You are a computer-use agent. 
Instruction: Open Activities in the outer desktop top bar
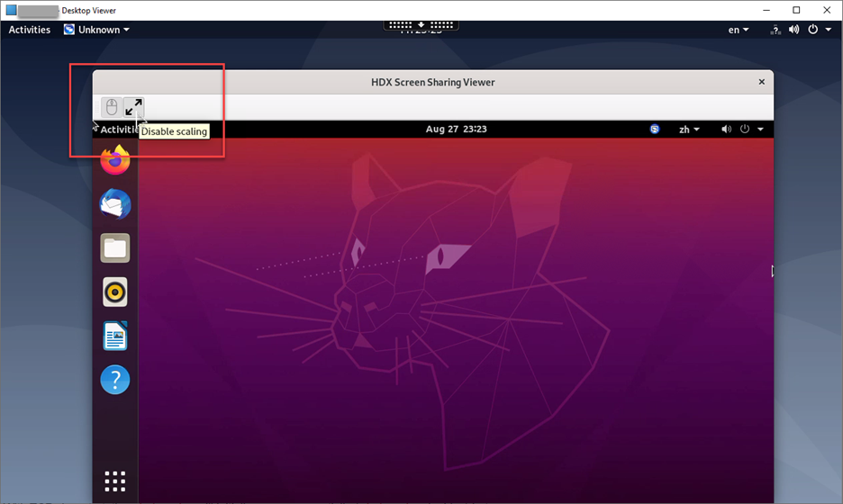point(30,30)
